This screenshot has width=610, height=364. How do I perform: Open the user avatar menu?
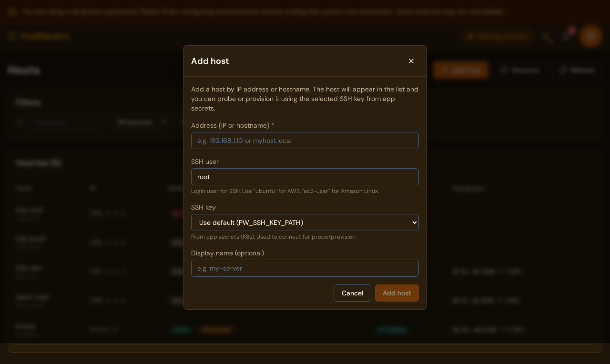click(590, 36)
